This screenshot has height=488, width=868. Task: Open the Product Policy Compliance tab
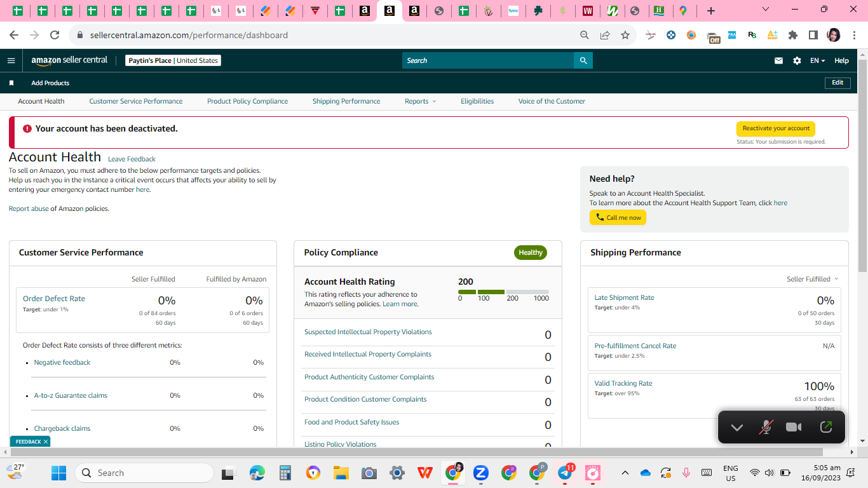point(248,101)
